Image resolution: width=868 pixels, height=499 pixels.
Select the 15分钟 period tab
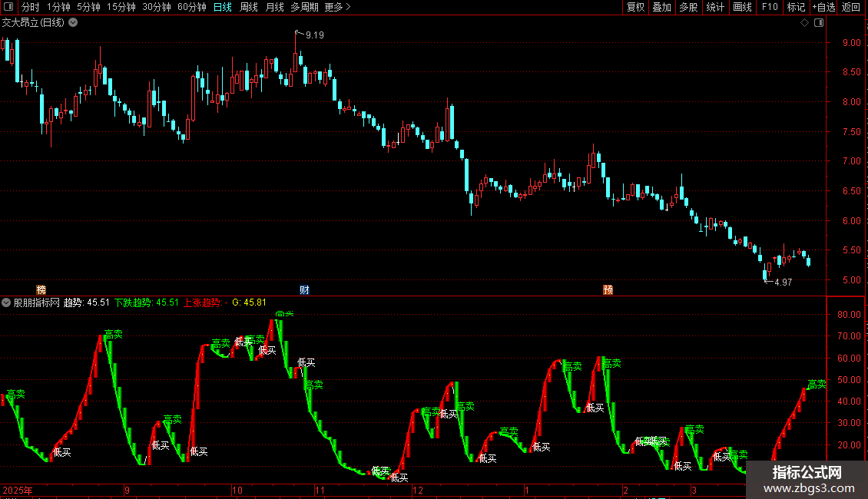121,7
